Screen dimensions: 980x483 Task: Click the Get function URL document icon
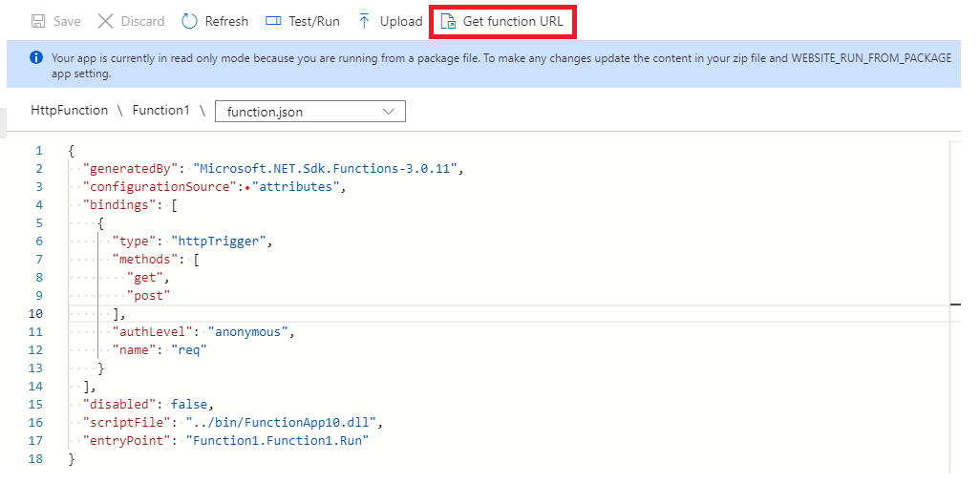pyautogui.click(x=448, y=21)
